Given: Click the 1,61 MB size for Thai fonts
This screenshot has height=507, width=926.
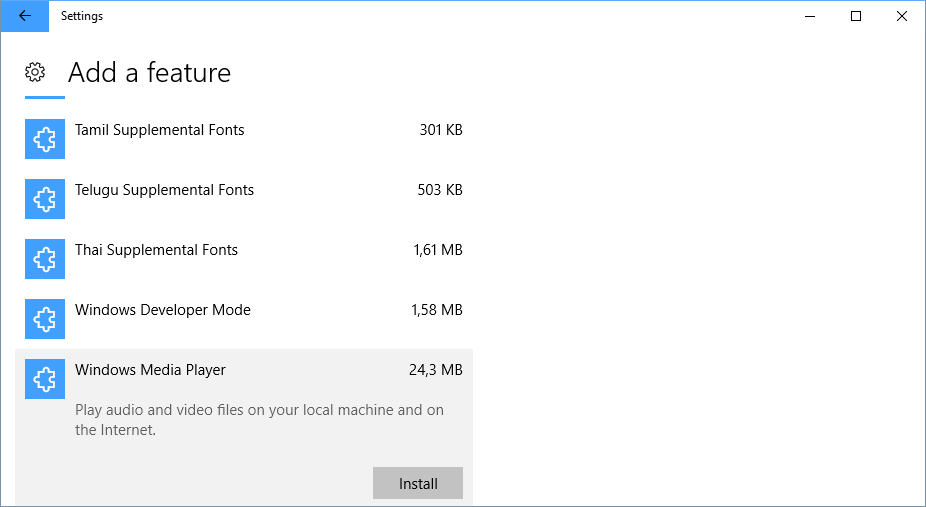Looking at the screenshot, I should click(x=438, y=250).
